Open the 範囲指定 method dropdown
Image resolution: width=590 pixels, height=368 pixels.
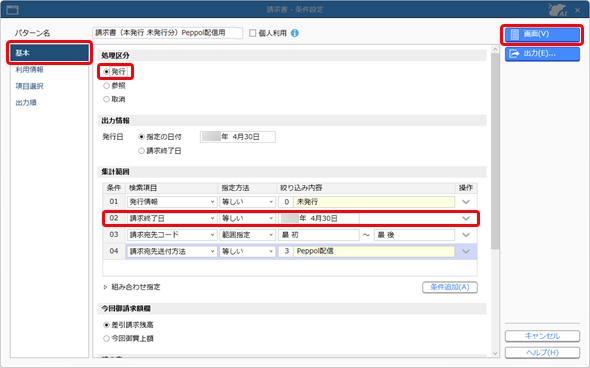coord(248,235)
